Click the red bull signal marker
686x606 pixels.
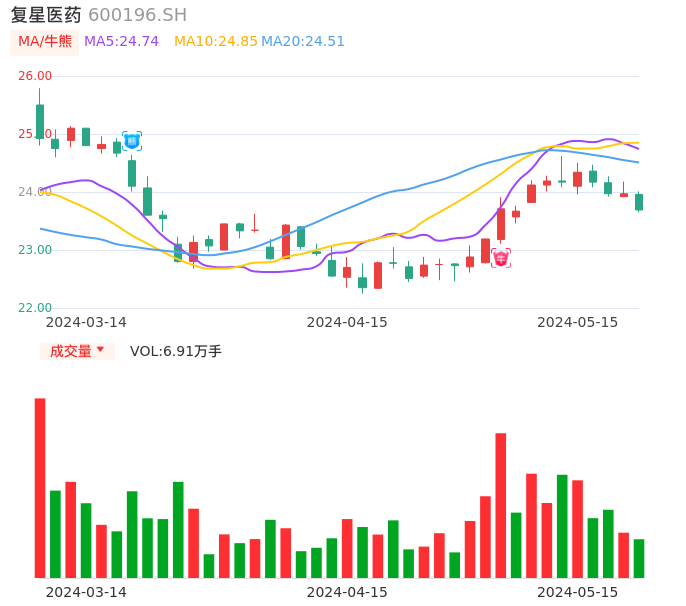[501, 258]
